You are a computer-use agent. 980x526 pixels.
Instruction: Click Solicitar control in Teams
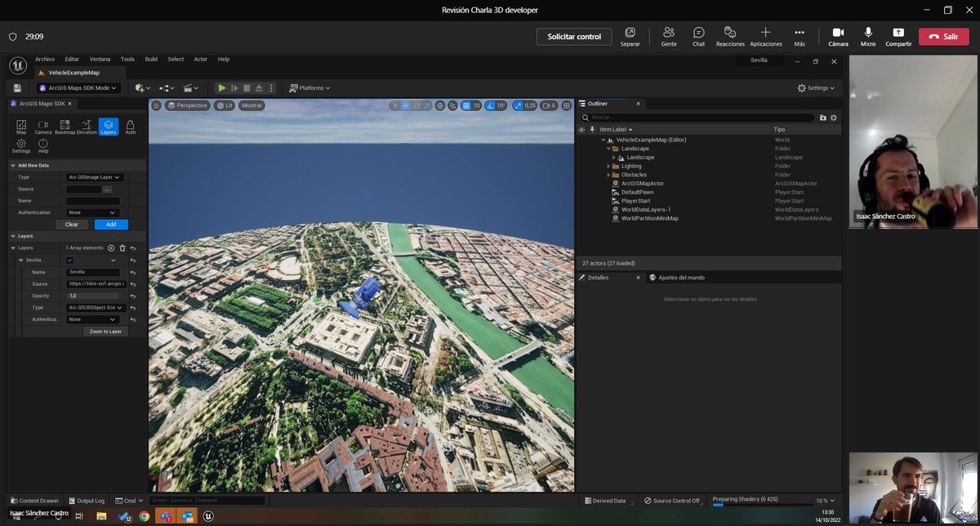(574, 36)
